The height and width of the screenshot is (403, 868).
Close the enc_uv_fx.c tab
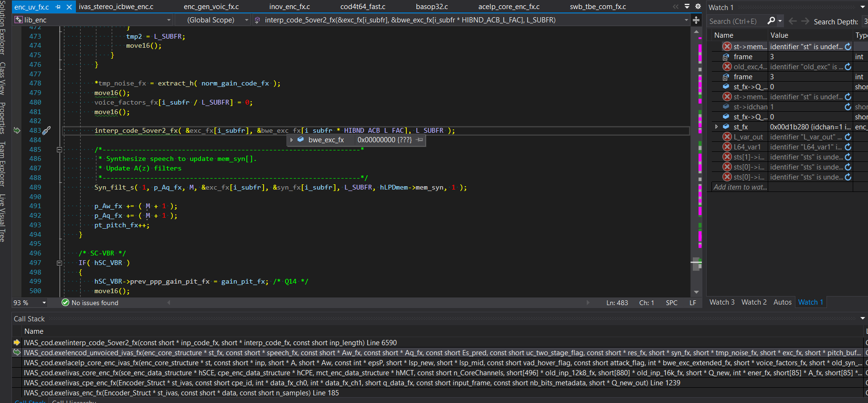tap(69, 7)
